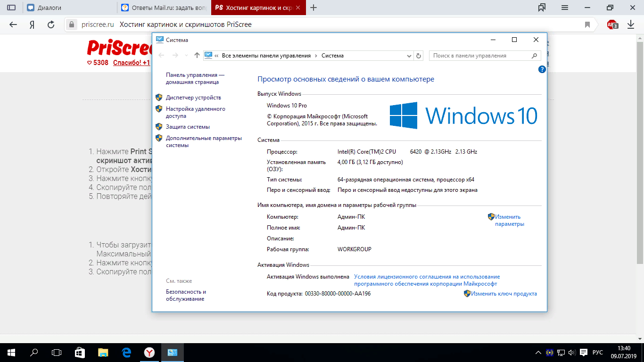644x362 pixels.
Task: Switch to the Ответы Mail.ru browser tab
Action: point(164,8)
